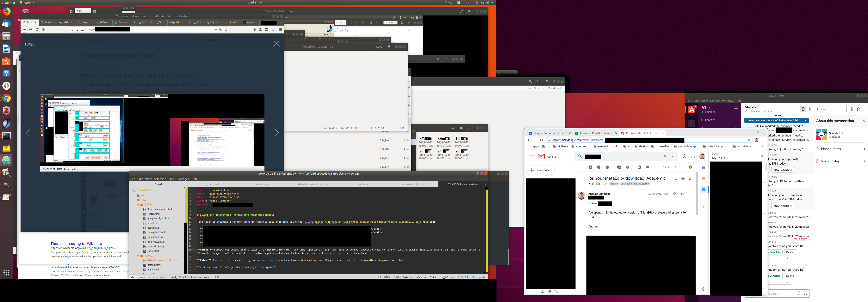Archive the open Gmail conversation

click(590, 167)
